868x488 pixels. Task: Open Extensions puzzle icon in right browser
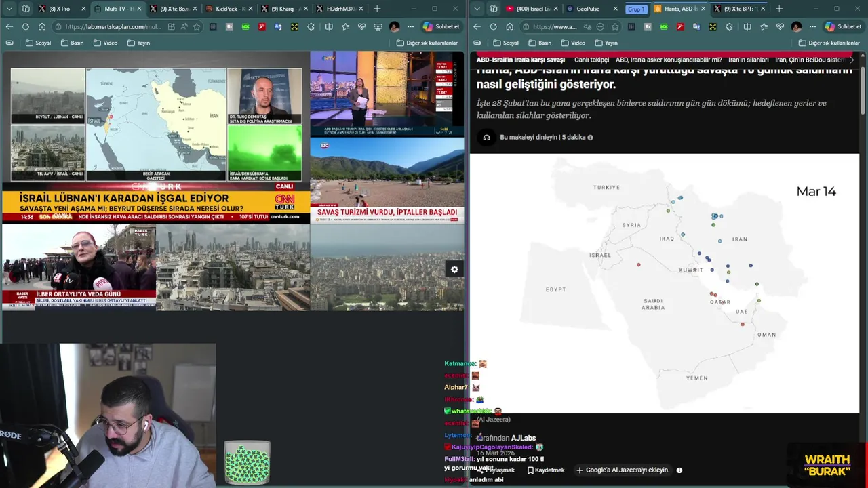729,26
